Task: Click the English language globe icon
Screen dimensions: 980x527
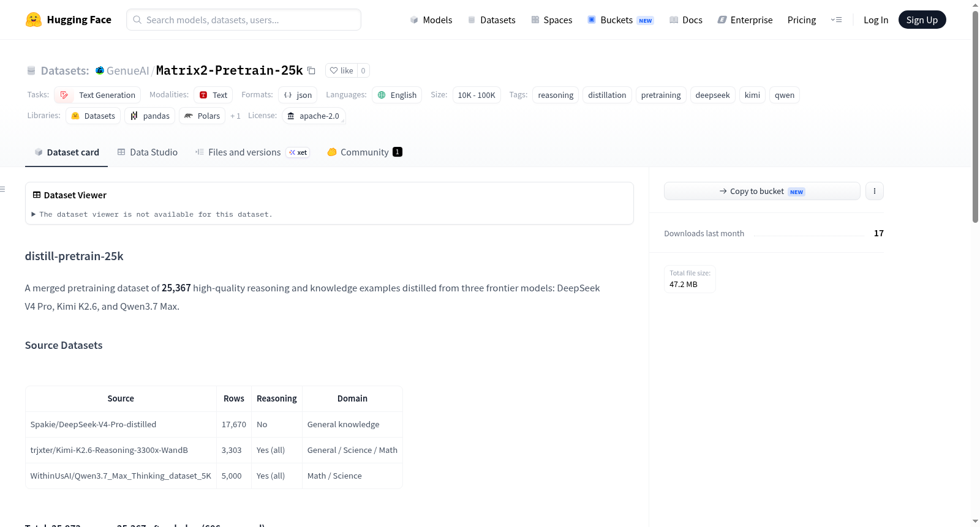Action: click(382, 95)
